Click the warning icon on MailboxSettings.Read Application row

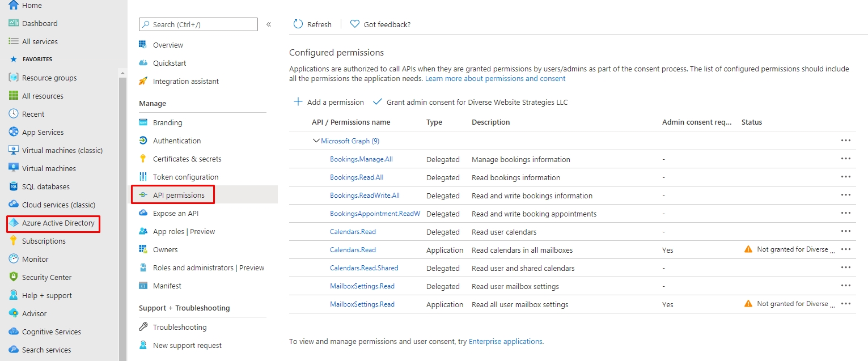[748, 304]
